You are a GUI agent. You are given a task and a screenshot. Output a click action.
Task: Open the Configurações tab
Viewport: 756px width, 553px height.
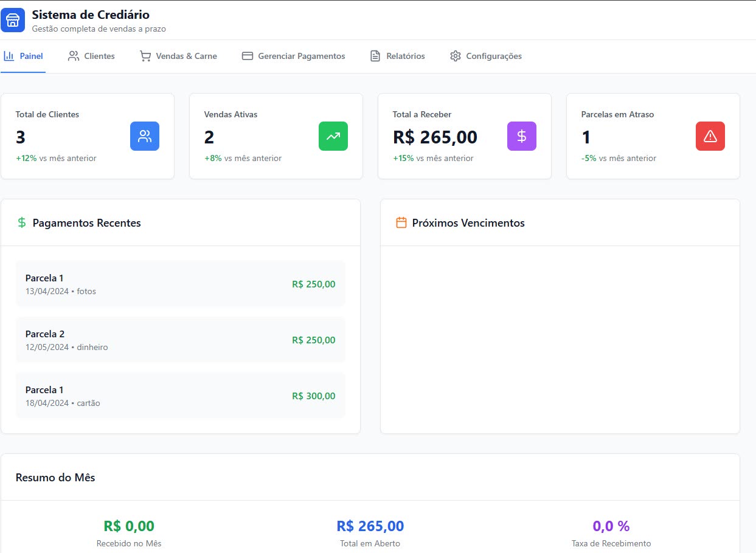[485, 57]
